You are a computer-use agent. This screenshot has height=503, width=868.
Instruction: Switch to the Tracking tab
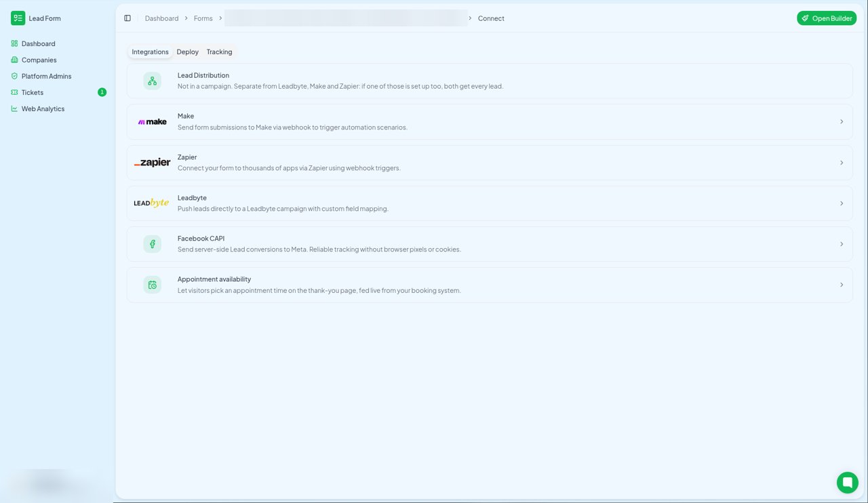[219, 52]
